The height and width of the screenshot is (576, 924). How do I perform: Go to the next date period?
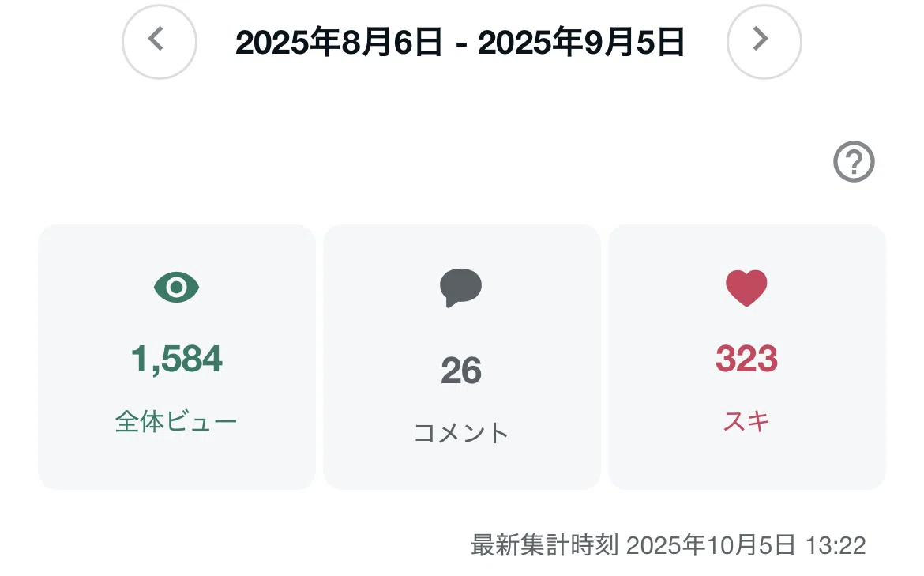pos(764,41)
